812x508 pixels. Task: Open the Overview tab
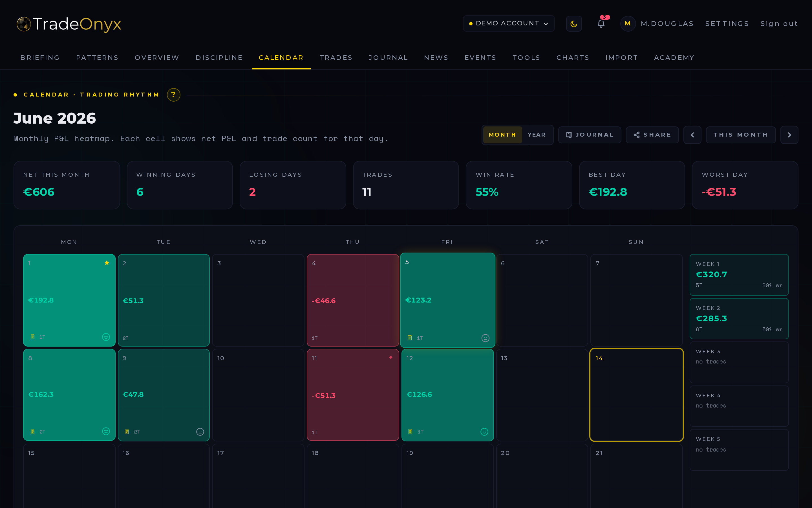tap(157, 58)
